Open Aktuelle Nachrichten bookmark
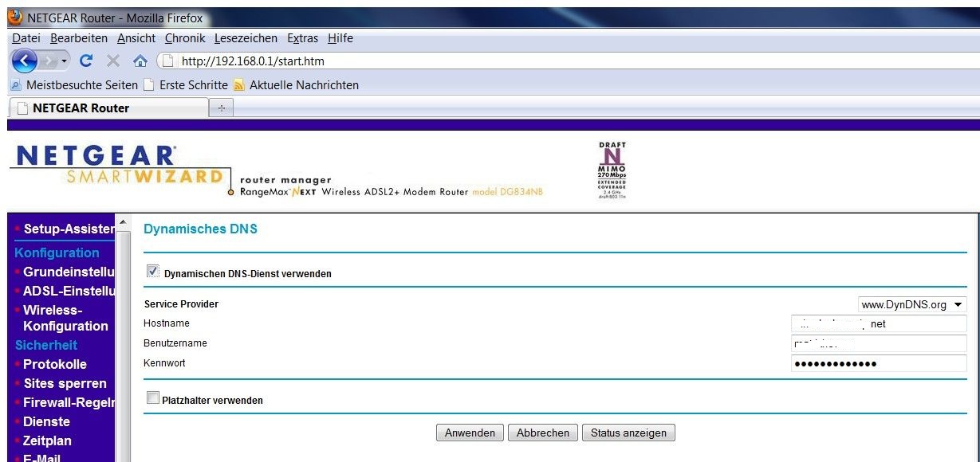 click(304, 84)
